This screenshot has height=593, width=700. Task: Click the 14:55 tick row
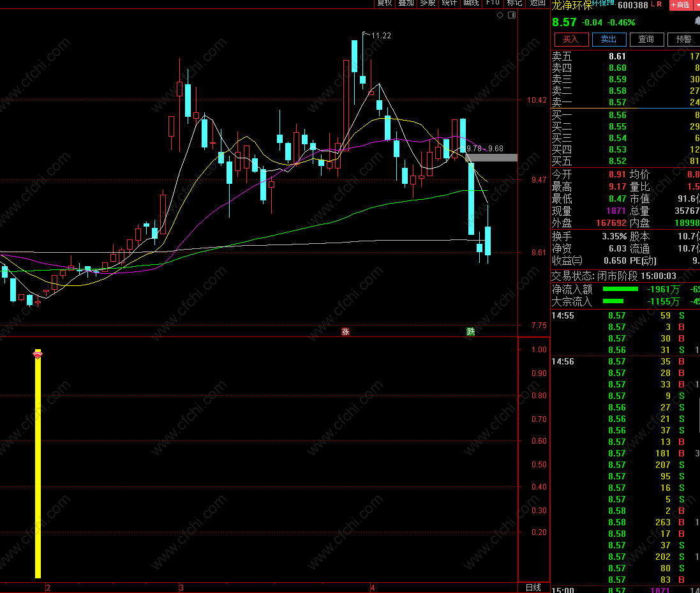625,316
